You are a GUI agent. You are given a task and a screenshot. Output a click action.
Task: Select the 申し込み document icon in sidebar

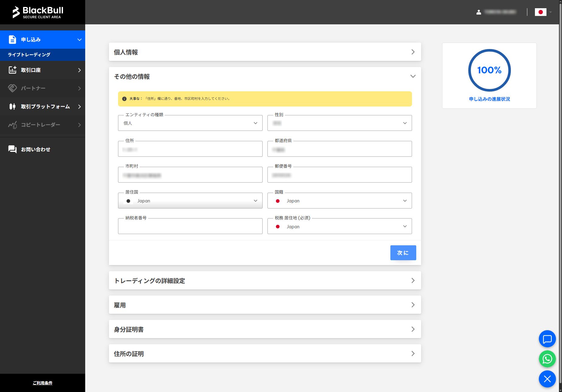pos(12,39)
